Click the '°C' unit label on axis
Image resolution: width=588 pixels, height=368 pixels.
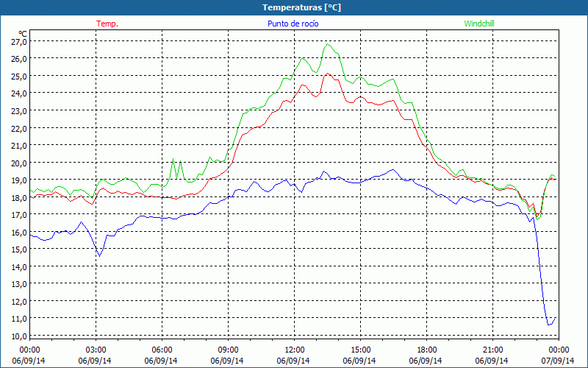pos(23,34)
